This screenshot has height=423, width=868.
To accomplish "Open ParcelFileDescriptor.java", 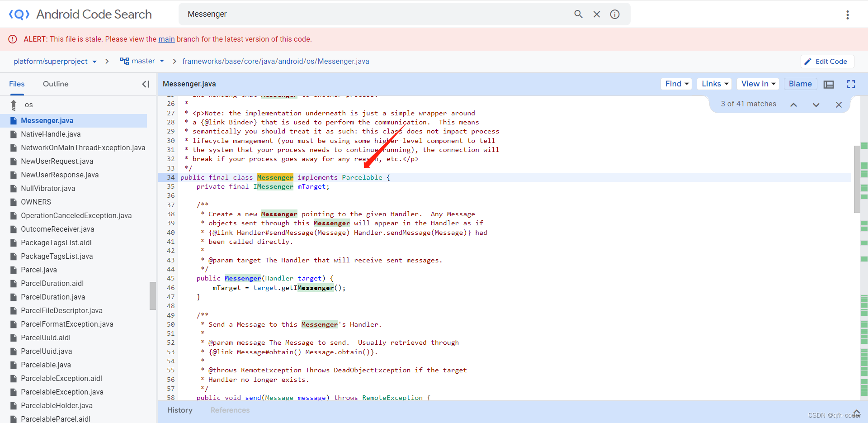I will [x=61, y=311].
